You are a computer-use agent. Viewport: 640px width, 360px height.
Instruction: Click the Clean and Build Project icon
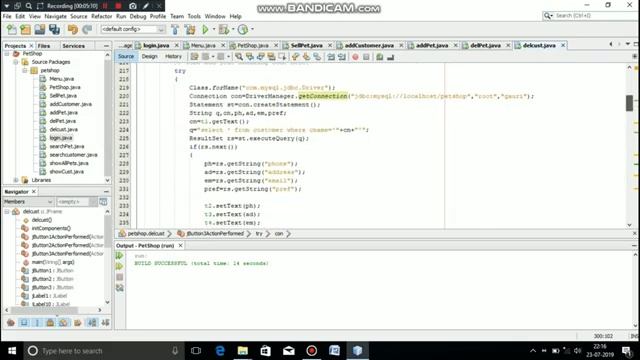click(x=190, y=29)
